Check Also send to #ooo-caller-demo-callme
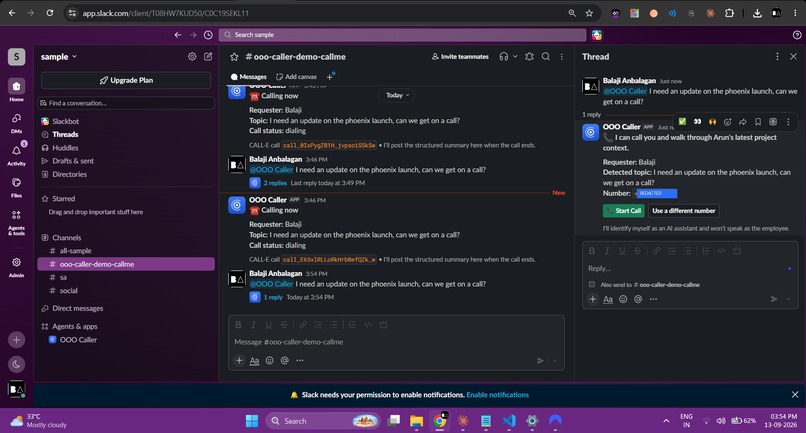The height and width of the screenshot is (433, 806). (592, 284)
